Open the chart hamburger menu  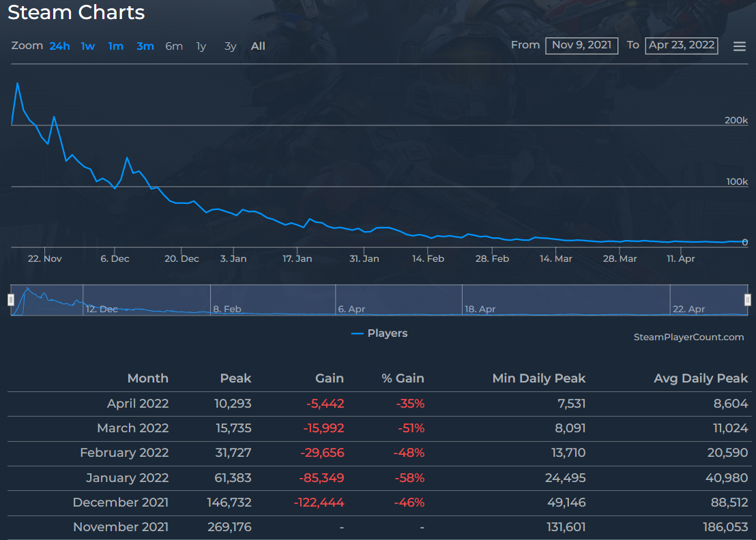(739, 46)
